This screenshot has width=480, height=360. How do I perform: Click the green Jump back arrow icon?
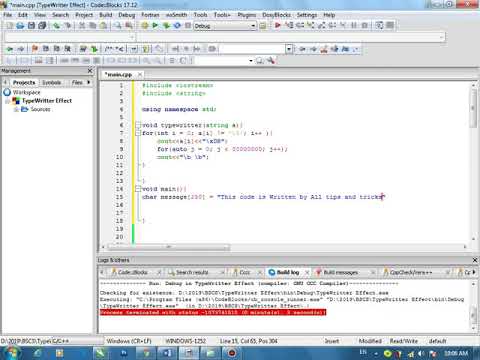pyautogui.click(x=10, y=49)
